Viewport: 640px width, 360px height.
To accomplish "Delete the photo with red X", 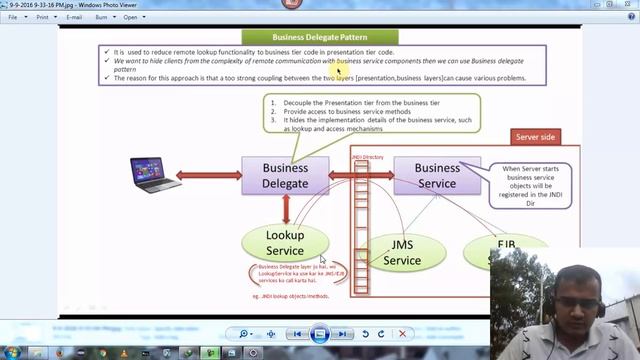I will [402, 334].
